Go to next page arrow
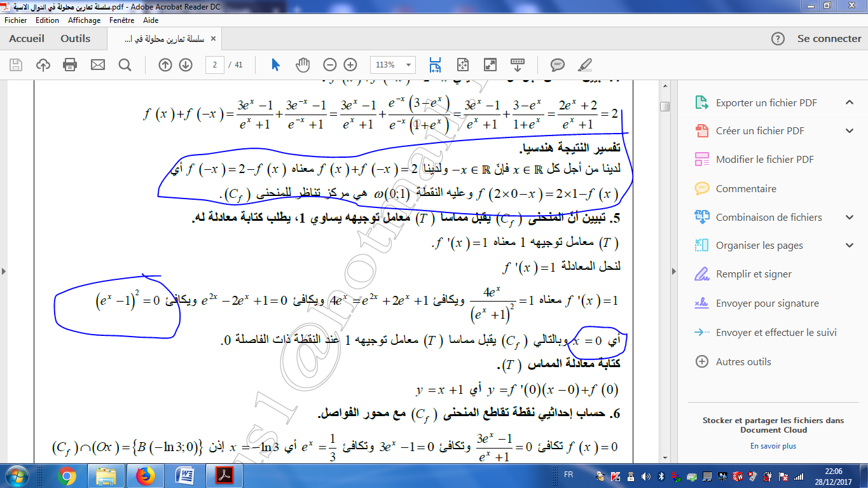This screenshot has width=868, height=488. pyautogui.click(x=186, y=65)
